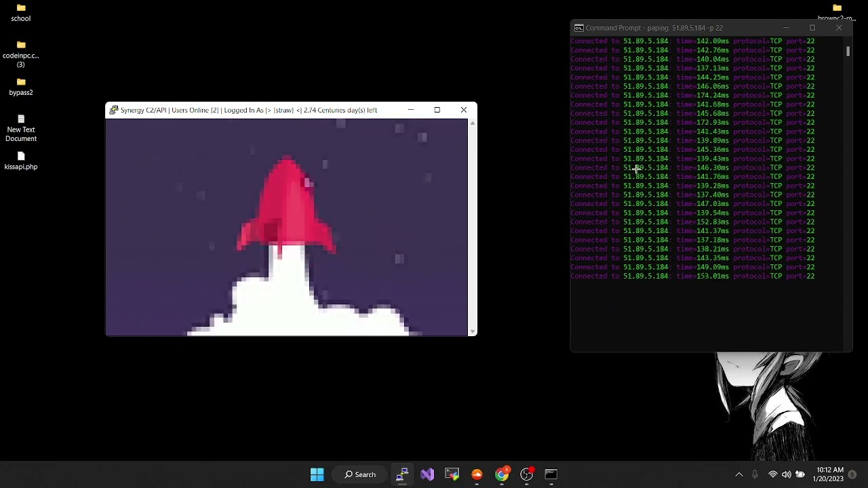Click the battery tray icon
868x488 pixels.
pyautogui.click(x=800, y=474)
